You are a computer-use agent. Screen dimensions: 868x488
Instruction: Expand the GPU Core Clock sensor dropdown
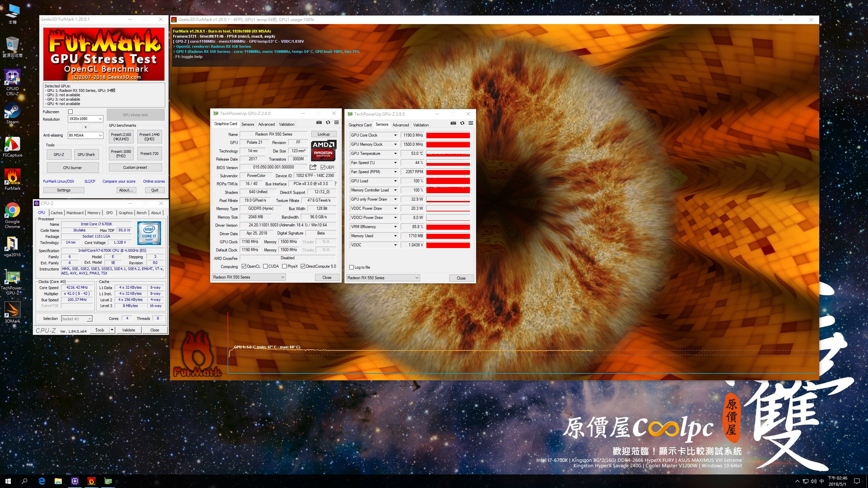[395, 135]
